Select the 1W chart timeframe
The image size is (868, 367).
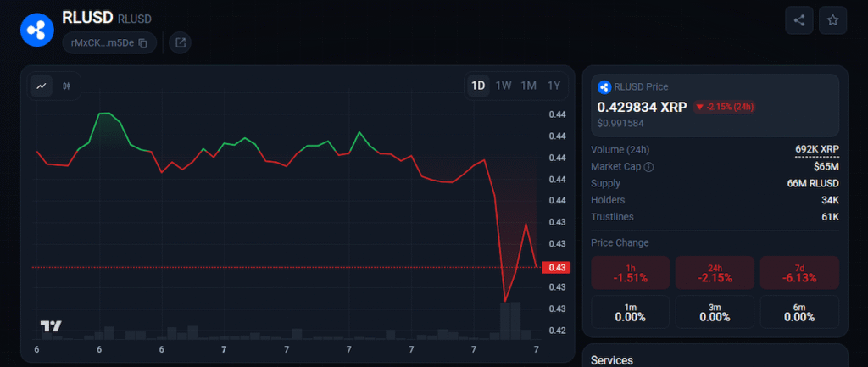click(x=504, y=86)
